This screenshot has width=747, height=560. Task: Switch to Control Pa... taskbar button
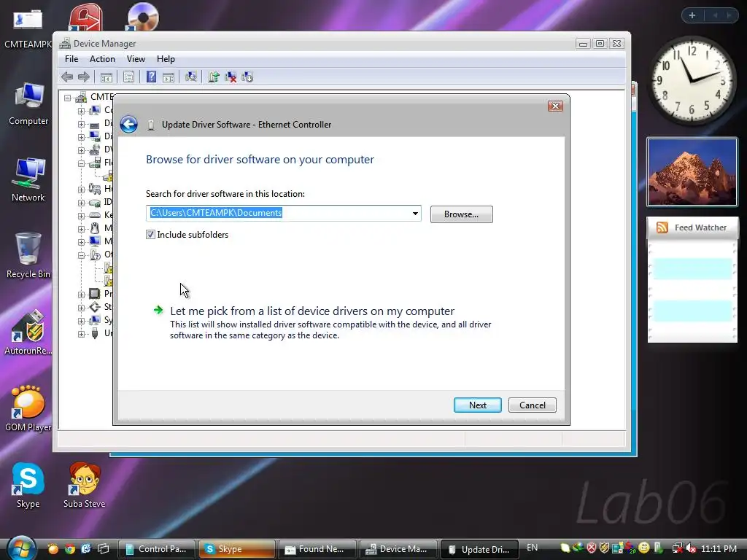(156, 549)
